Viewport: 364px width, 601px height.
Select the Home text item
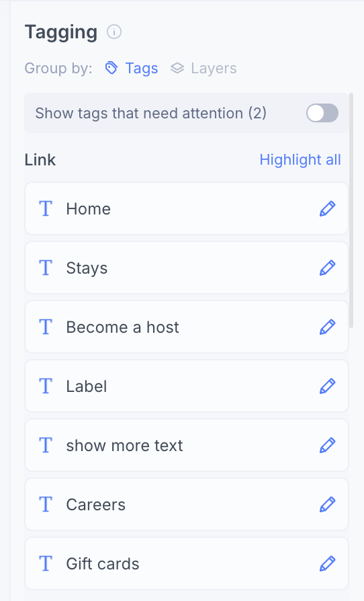(88, 209)
